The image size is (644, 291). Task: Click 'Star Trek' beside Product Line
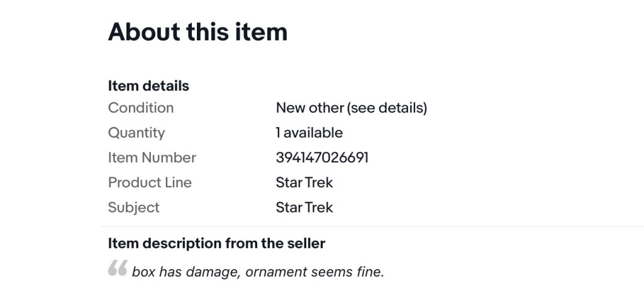(x=304, y=182)
